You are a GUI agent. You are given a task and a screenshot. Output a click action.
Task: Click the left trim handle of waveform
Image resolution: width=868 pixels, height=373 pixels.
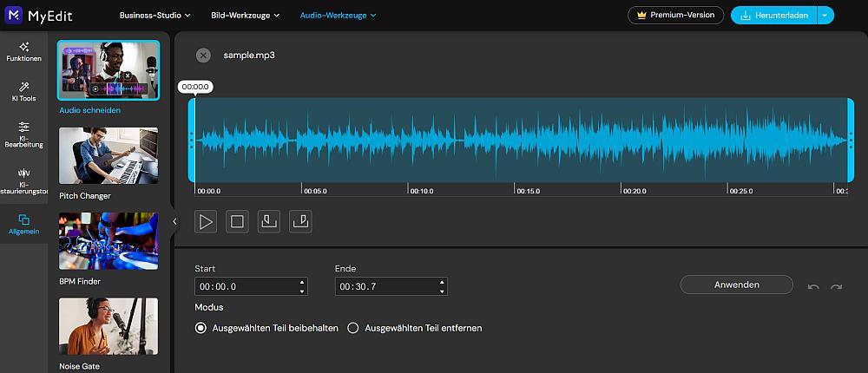[191, 139]
